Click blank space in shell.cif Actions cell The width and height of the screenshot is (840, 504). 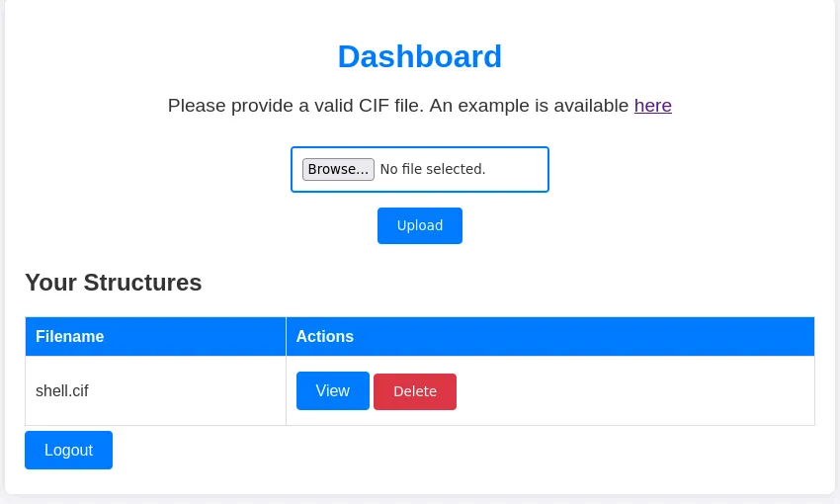(632, 390)
